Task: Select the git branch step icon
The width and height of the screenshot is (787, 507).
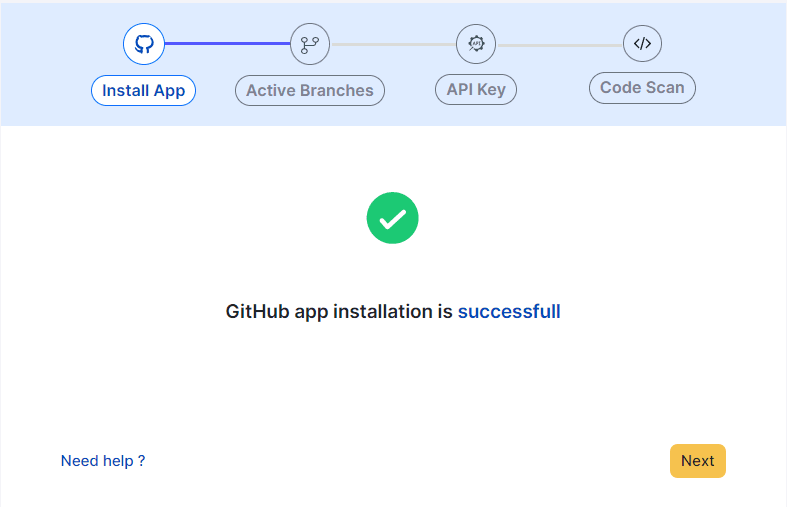Action: (310, 44)
